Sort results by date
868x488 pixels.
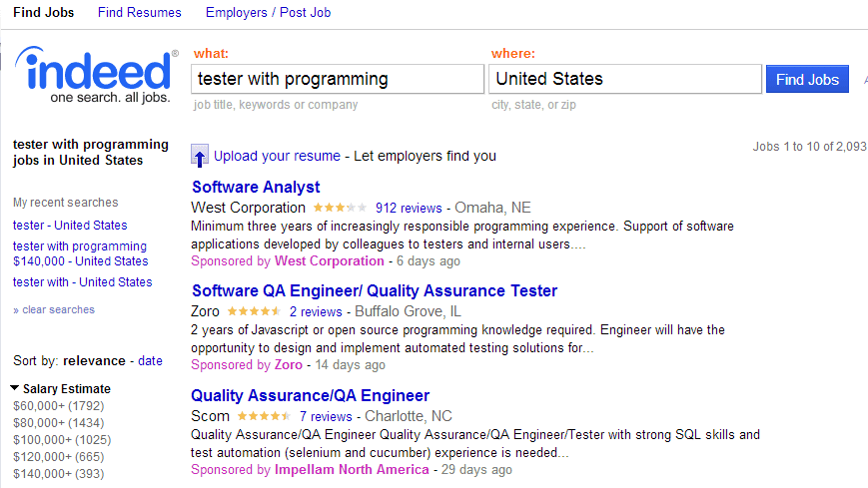pos(150,361)
